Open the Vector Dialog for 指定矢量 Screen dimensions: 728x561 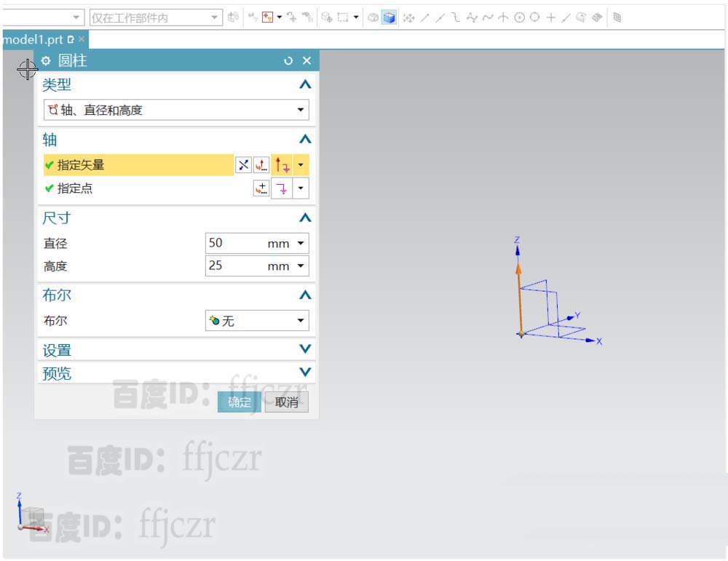pyautogui.click(x=261, y=165)
